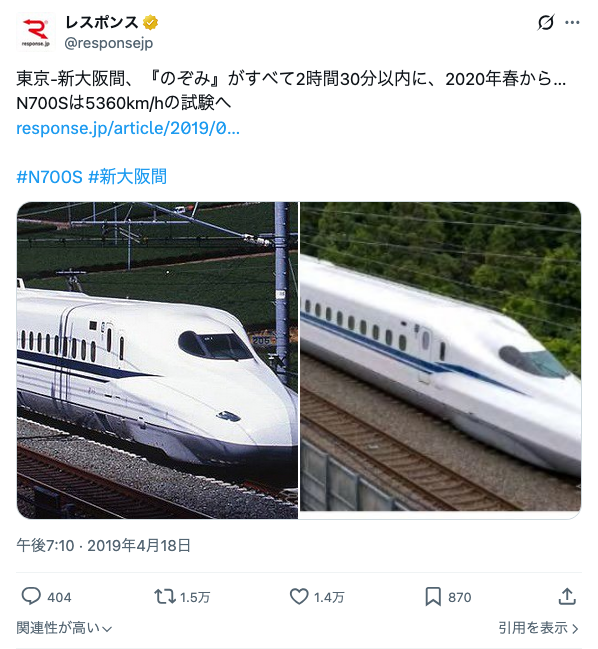
Task: Open 引用を表示 quotes view
Action: (x=538, y=628)
